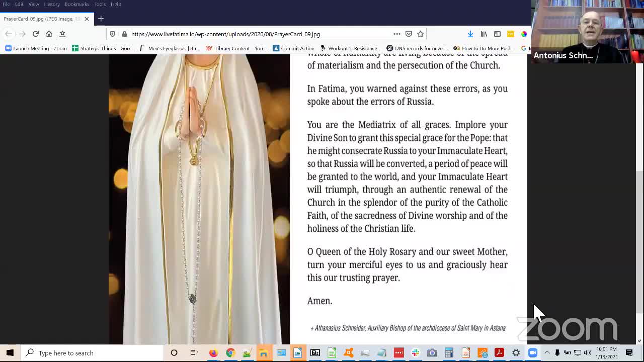Viewport: 644px width, 362px height.
Task: Toggle the sidebar view icon
Action: [497, 34]
